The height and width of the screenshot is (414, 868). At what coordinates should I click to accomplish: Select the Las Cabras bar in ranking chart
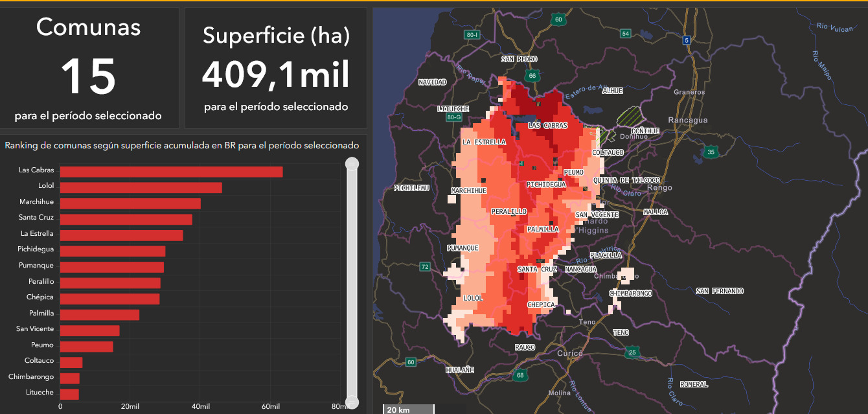(171, 172)
